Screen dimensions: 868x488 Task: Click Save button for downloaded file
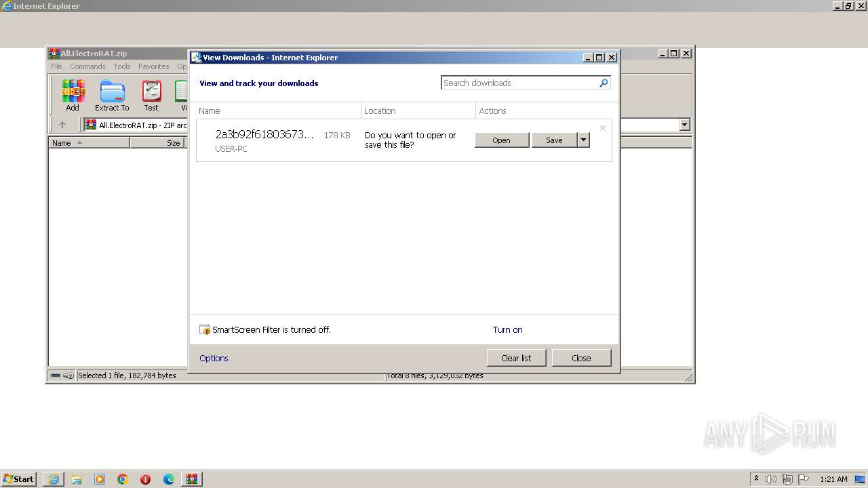click(x=554, y=140)
